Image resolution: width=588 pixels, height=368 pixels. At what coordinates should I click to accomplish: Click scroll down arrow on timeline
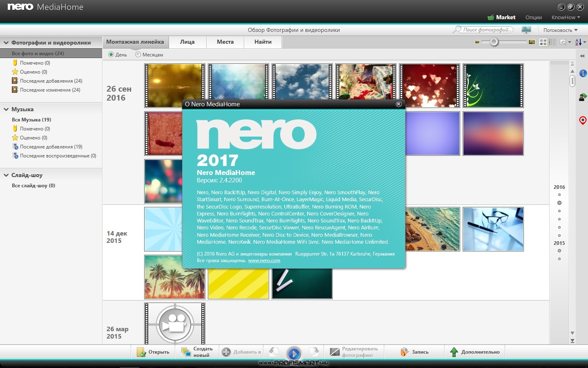pyautogui.click(x=572, y=333)
